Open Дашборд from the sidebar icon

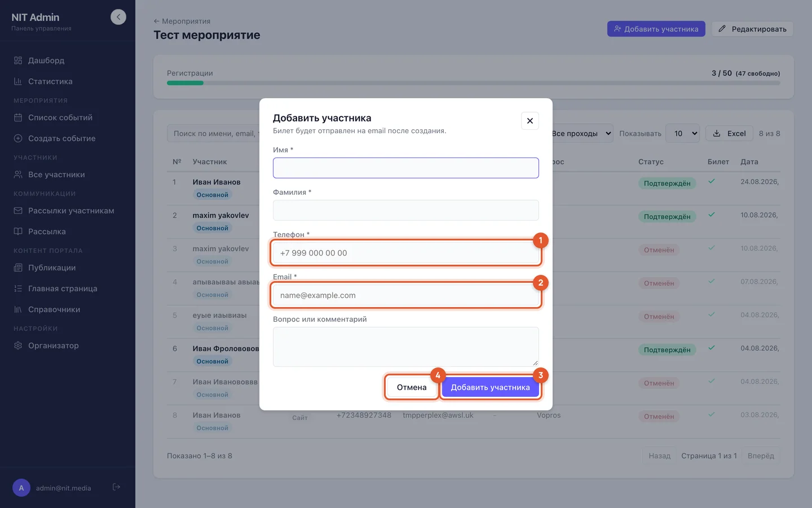pyautogui.click(x=18, y=60)
